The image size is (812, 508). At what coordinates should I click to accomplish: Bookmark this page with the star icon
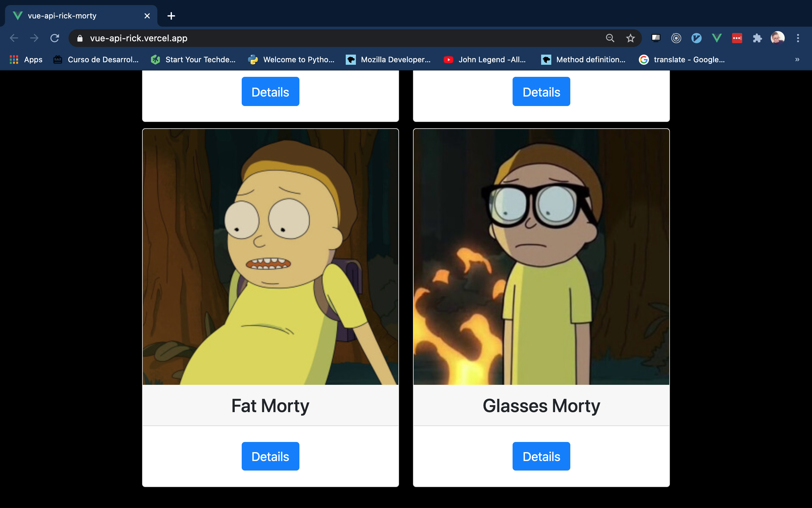[631, 38]
